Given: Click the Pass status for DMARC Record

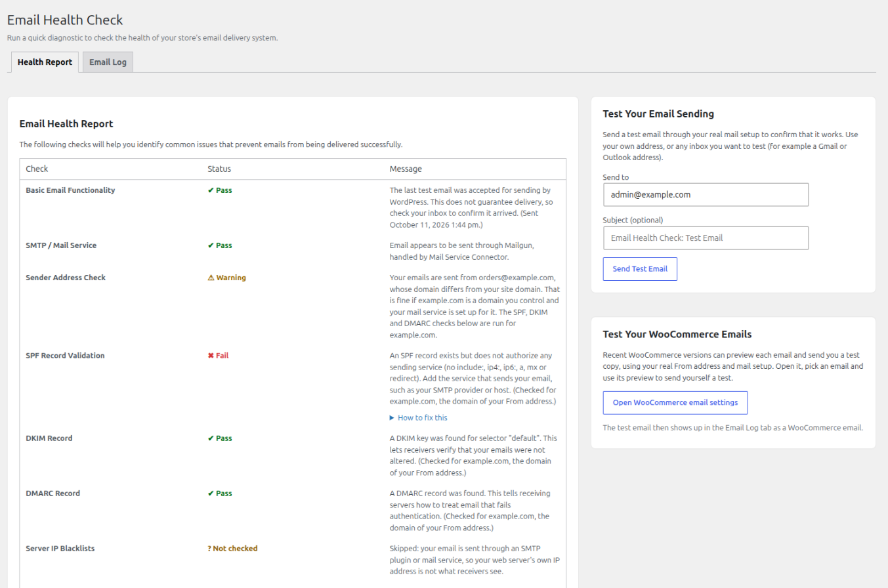Looking at the screenshot, I should click(x=220, y=493).
